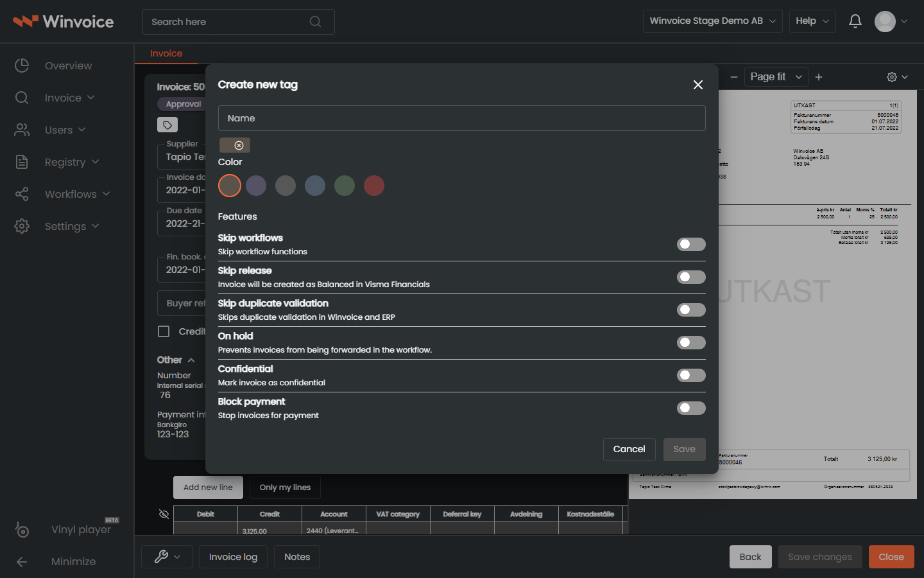Click Minimize in sidebar

coord(73,561)
